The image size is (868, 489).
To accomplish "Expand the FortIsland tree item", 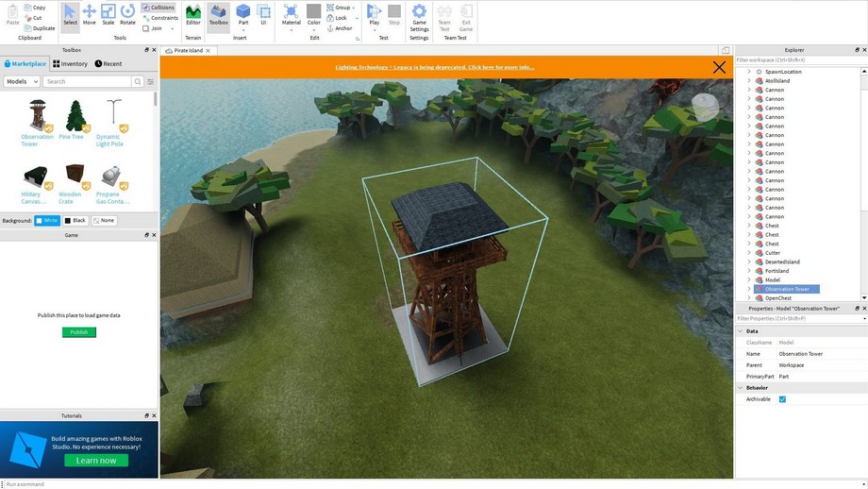I will coord(749,271).
